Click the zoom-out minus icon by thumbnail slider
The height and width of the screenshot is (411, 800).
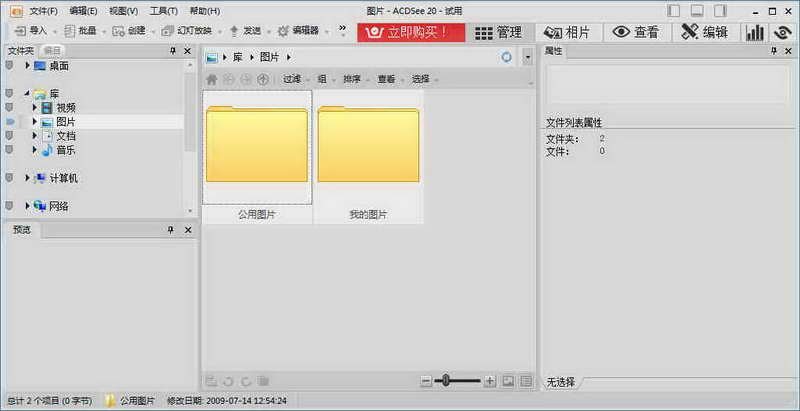(426, 381)
